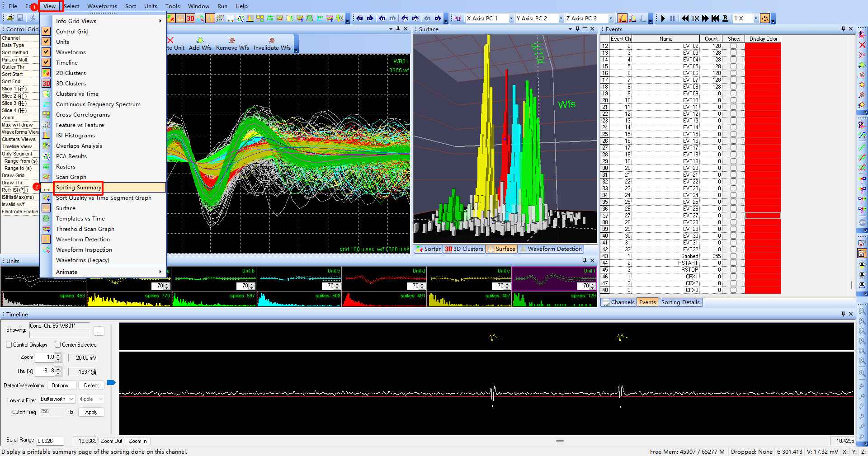Toggle the Timeline checkmark in View menu
The width and height of the screenshot is (868, 456).
[x=46, y=62]
